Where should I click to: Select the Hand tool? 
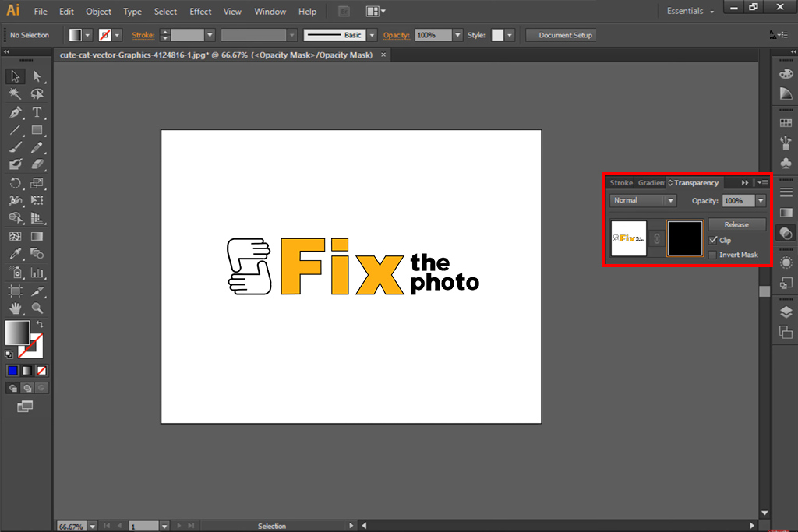pos(15,308)
